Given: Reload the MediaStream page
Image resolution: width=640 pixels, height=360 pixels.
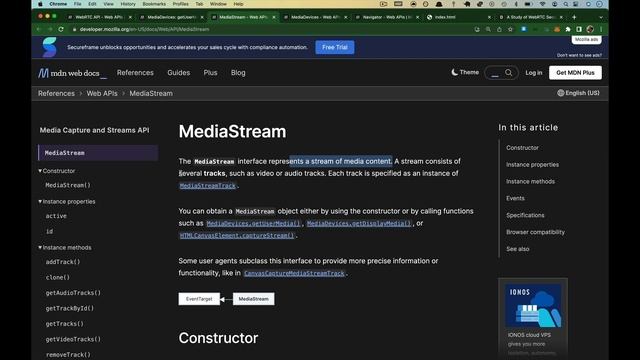Looking at the screenshot, I should [x=61, y=29].
